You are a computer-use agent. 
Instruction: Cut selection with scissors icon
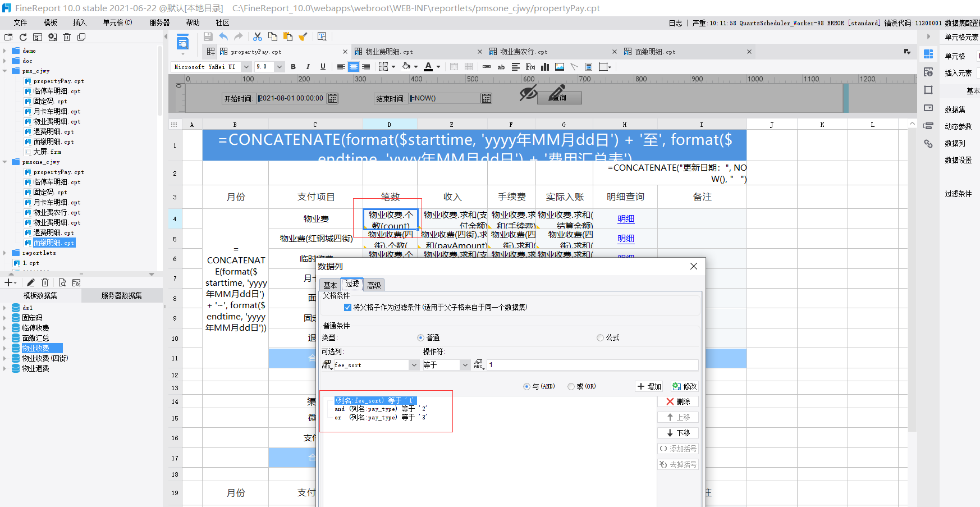coord(258,36)
